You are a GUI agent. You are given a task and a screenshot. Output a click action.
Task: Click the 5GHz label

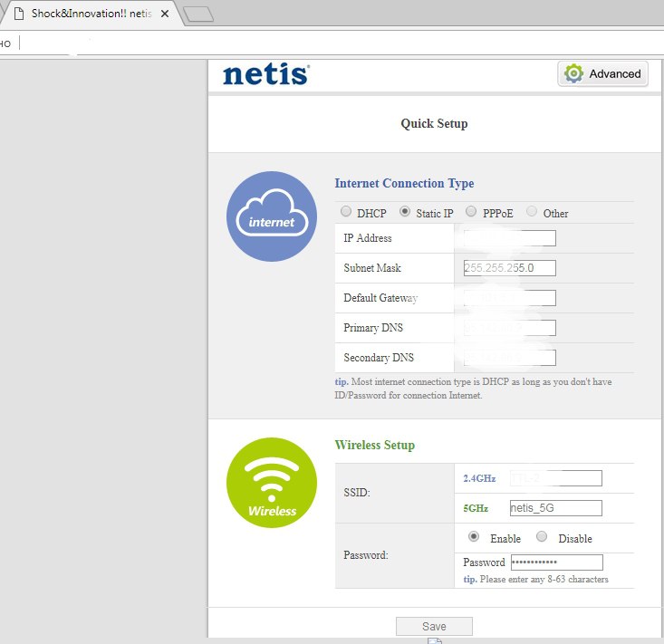(476, 508)
